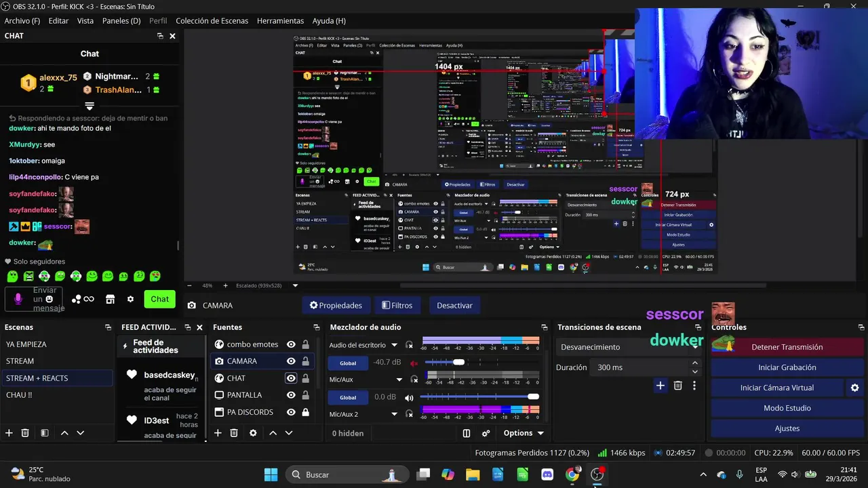868x488 pixels.
Task: Open the Archivo (F) menu
Action: 22,21
